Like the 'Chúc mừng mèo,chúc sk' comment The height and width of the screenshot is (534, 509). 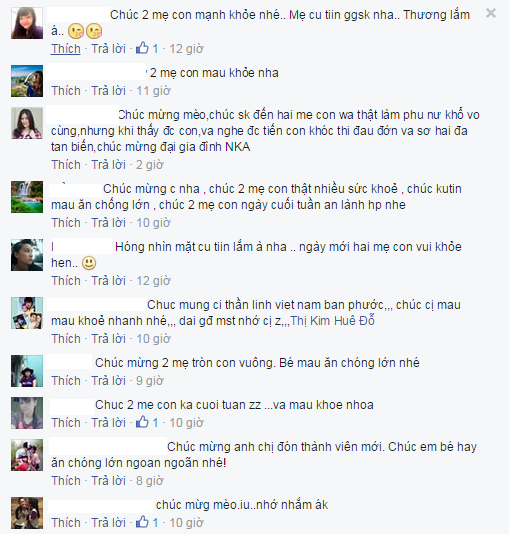[66, 164]
